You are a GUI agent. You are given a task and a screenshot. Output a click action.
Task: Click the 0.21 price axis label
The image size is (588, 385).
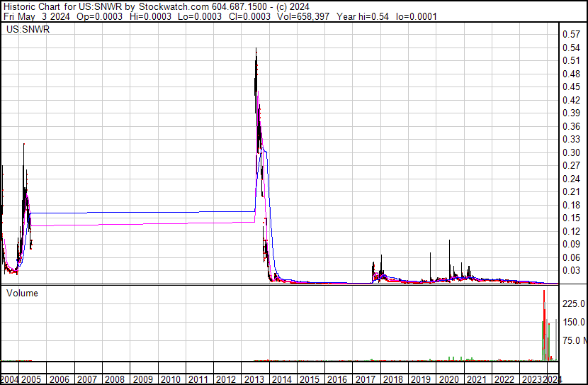571,191
